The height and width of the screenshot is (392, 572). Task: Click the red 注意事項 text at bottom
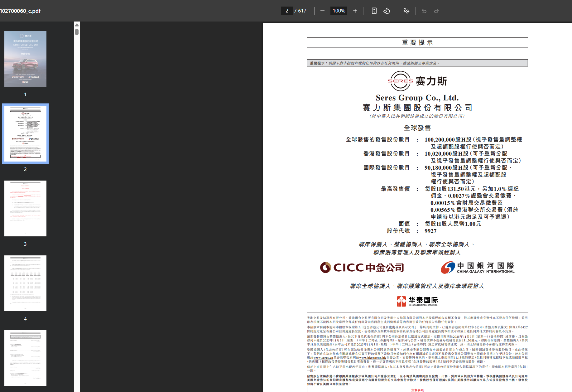417,390
